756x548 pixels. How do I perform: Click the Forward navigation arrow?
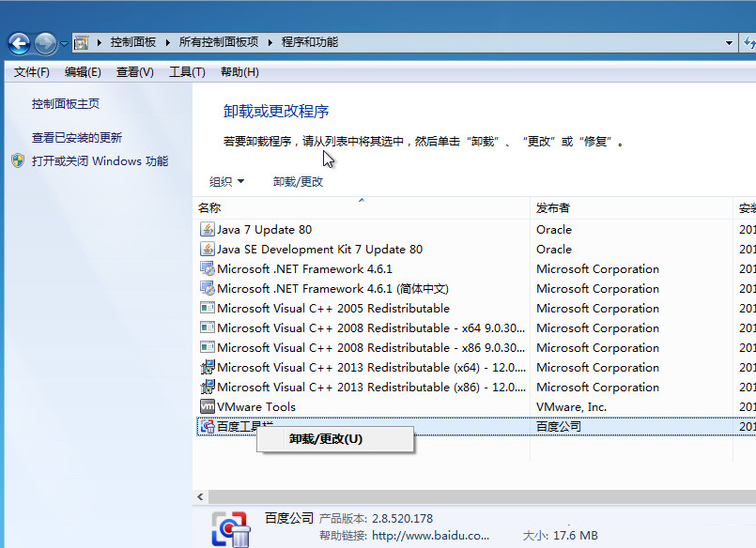click(45, 44)
